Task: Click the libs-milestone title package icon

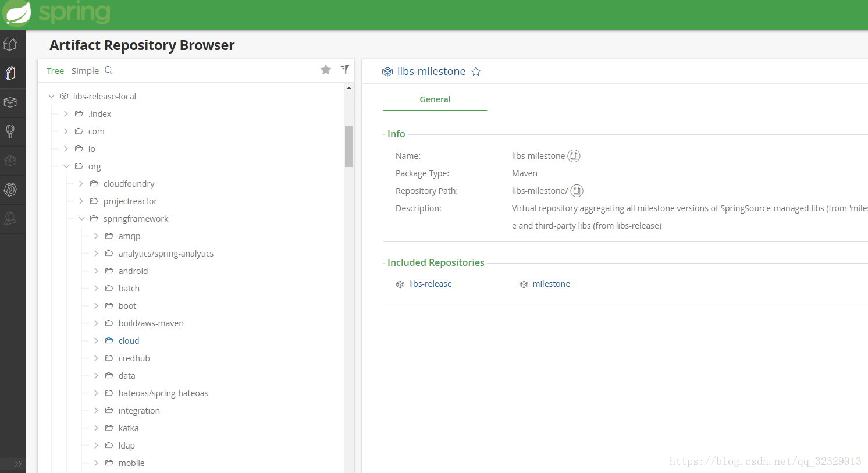Action: click(x=387, y=72)
